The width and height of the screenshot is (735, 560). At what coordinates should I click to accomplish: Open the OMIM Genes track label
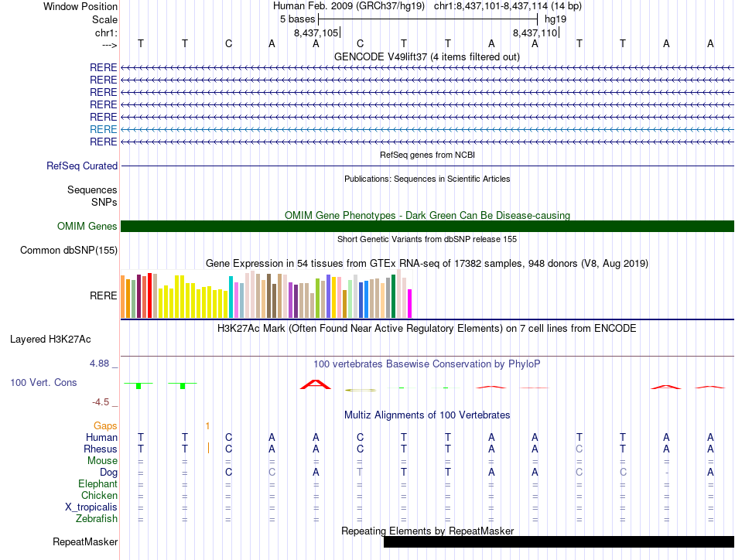pyautogui.click(x=87, y=227)
